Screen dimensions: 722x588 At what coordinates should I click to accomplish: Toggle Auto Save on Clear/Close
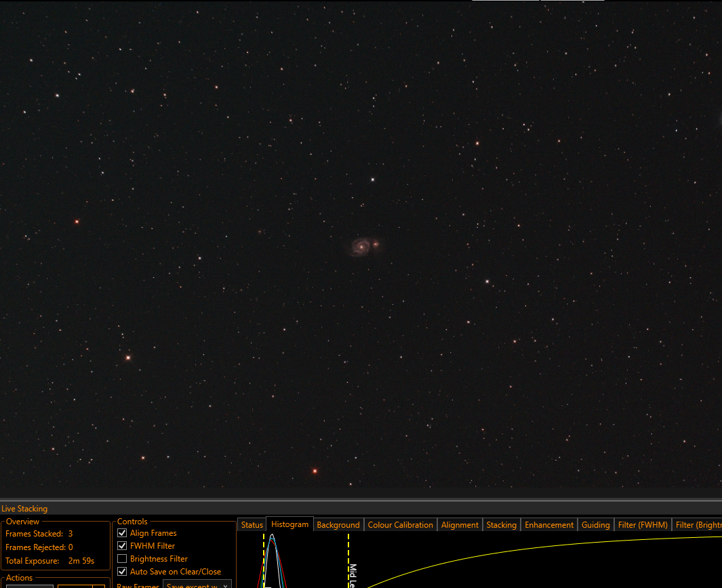coord(122,572)
